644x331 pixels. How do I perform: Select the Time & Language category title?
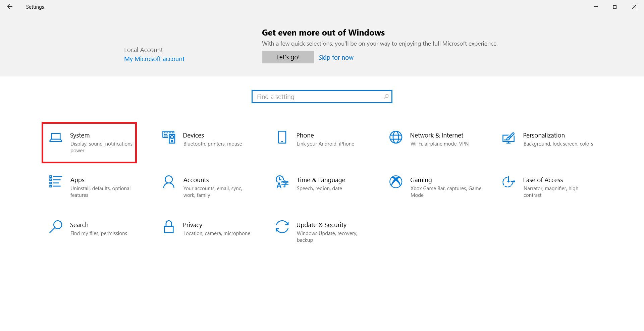point(321,180)
